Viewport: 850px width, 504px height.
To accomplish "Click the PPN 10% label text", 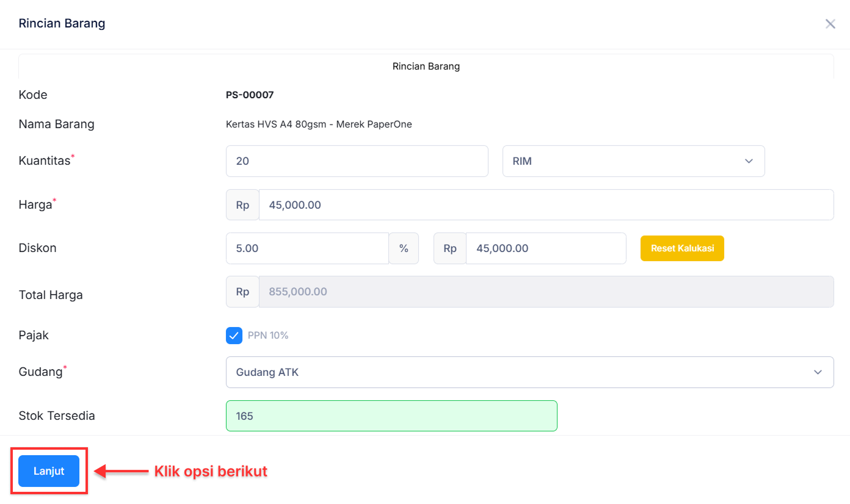I will (268, 336).
